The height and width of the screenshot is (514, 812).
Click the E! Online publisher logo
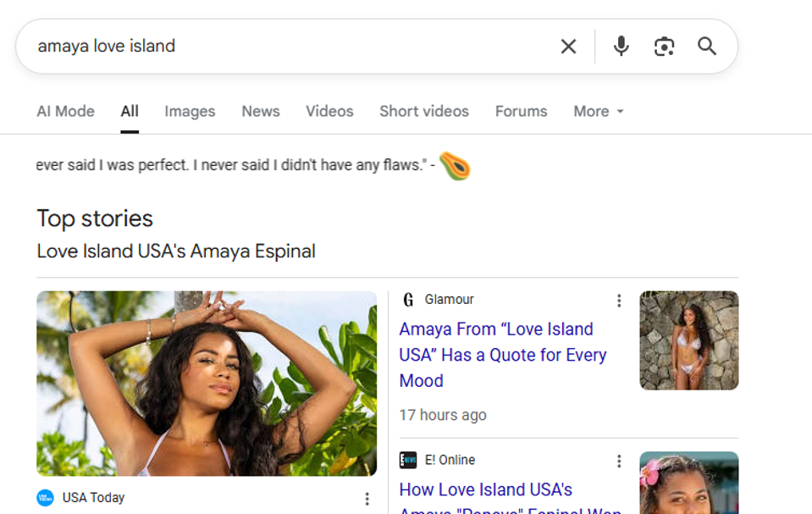406,460
